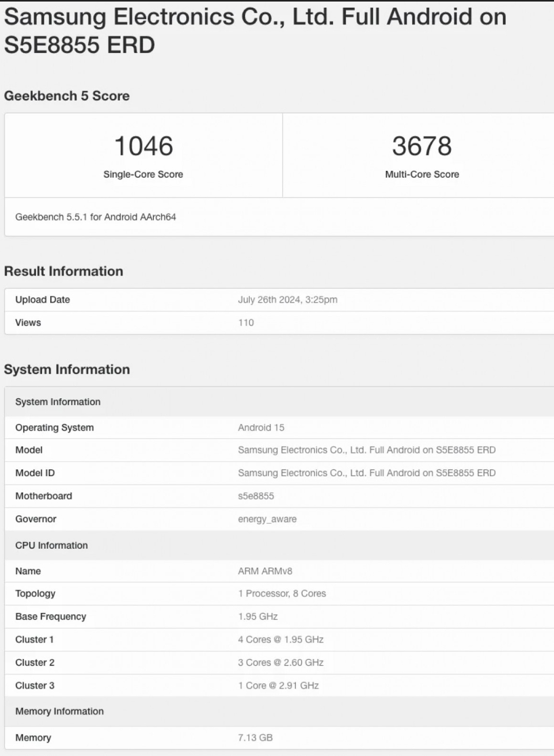Select the Geekbench 5 Score heading
Image resolution: width=554 pixels, height=756 pixels.
(x=67, y=96)
